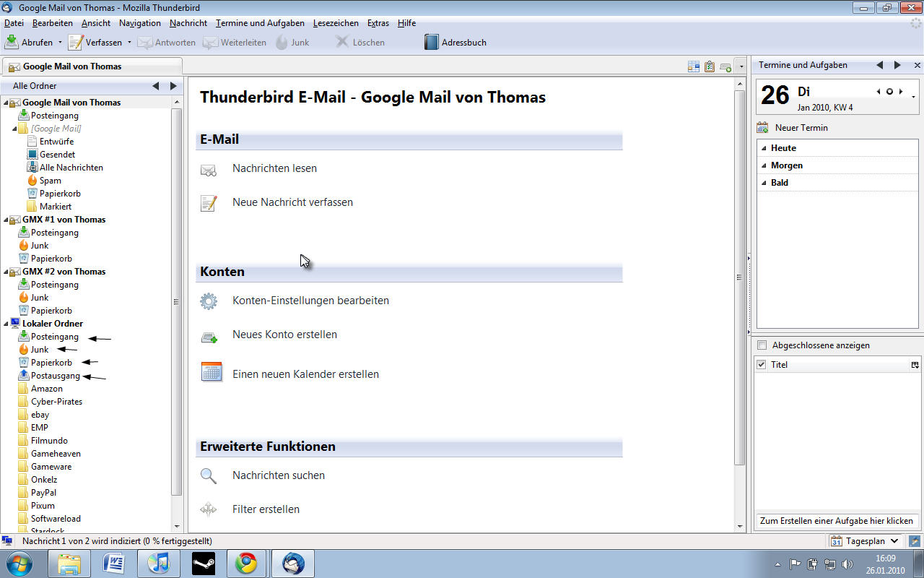This screenshot has width=924, height=578.
Task: Collapse the Lokaler Ordner tree
Action: [6, 324]
